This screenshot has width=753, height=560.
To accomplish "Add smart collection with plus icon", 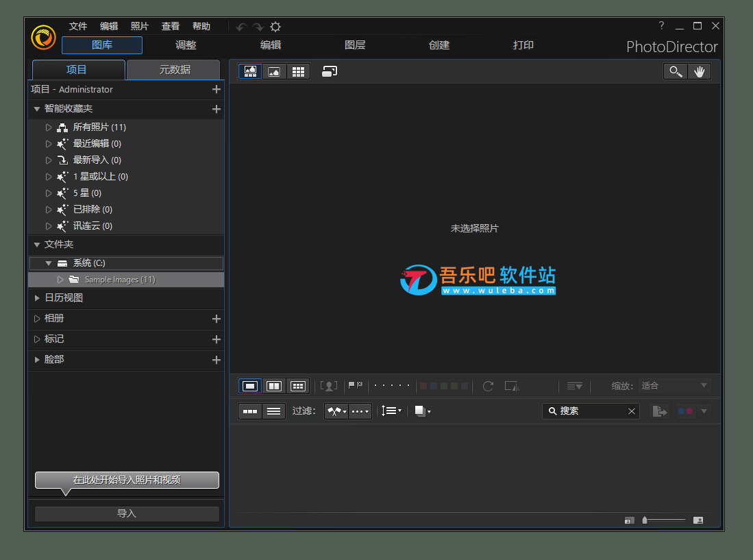I will tap(217, 109).
